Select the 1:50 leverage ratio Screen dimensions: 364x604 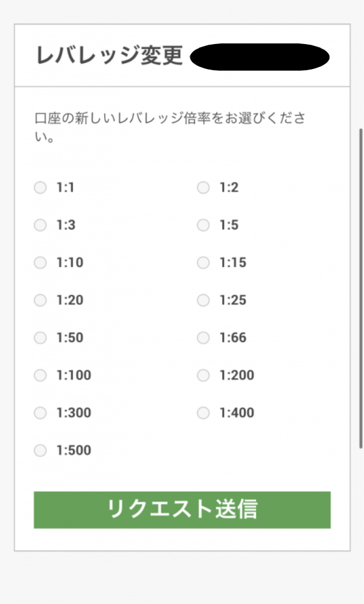tap(40, 338)
